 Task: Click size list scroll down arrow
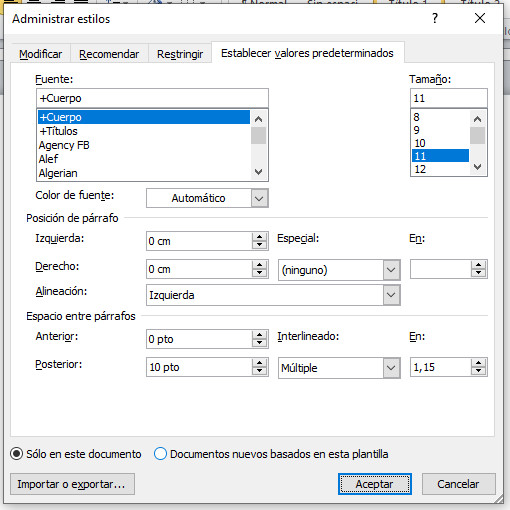tap(477, 167)
